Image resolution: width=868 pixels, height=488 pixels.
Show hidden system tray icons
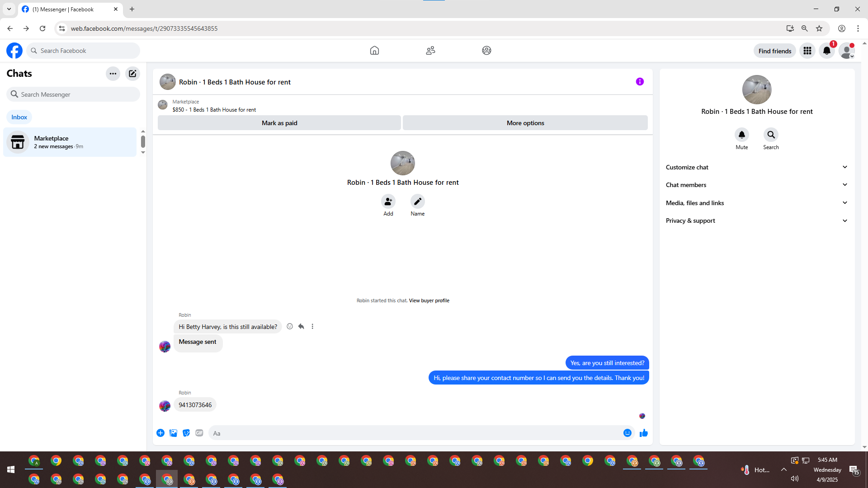(784, 469)
